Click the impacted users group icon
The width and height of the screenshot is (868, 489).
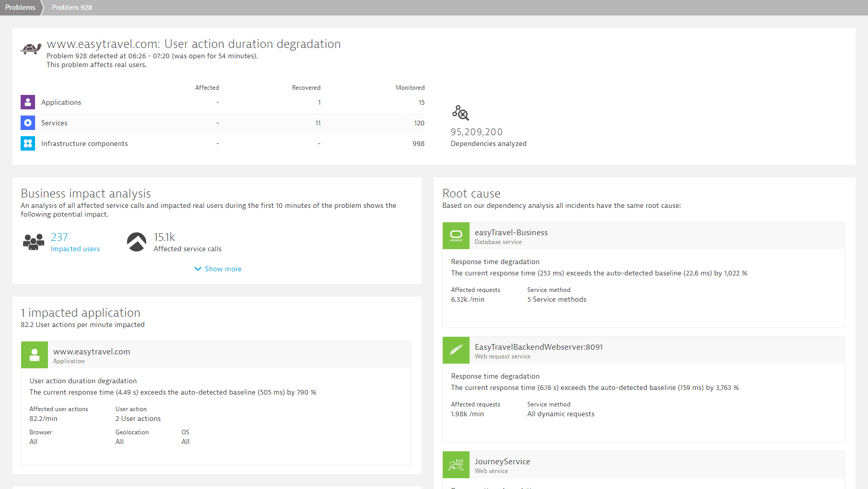[x=34, y=241]
